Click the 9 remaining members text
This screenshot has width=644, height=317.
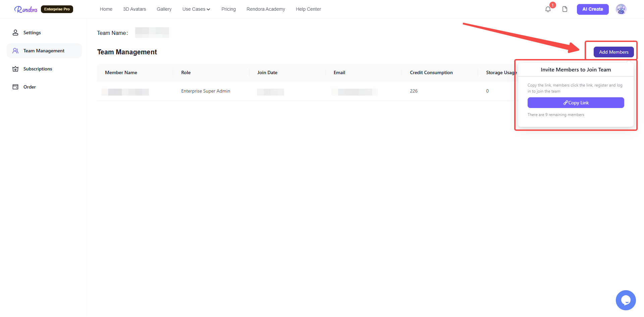(x=556, y=115)
